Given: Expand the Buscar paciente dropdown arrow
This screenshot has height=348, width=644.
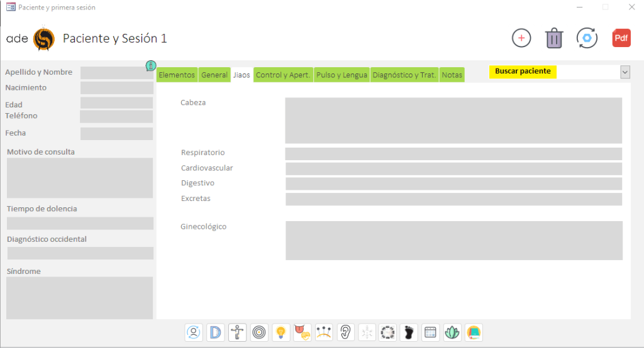Looking at the screenshot, I should pyautogui.click(x=625, y=72).
